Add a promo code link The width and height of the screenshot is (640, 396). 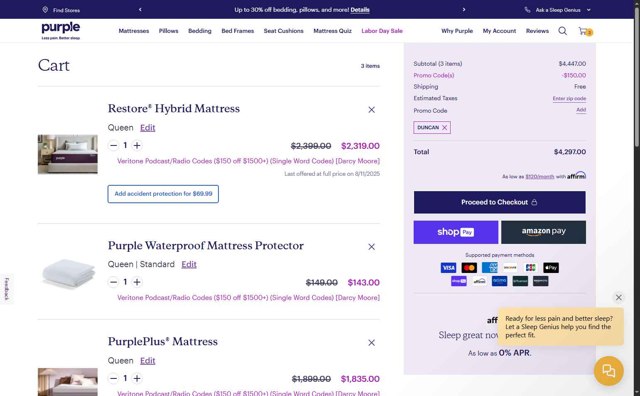[x=581, y=110]
